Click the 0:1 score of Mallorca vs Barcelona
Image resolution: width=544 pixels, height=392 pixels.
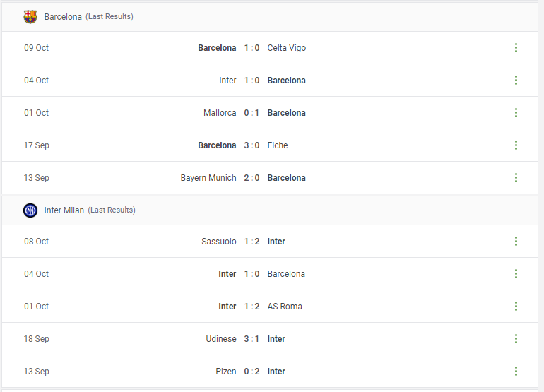[252, 113]
